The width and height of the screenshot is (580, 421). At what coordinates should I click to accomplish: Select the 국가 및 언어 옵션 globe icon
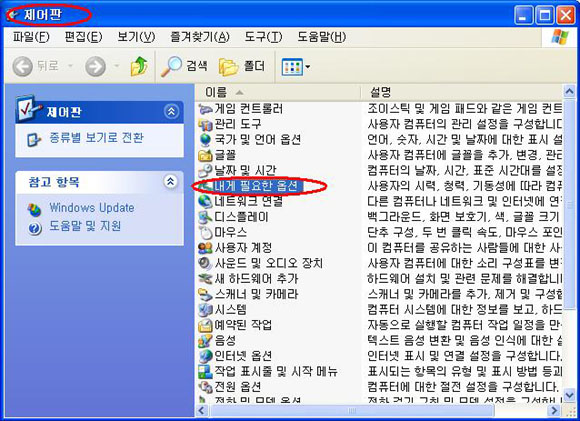tap(205, 140)
